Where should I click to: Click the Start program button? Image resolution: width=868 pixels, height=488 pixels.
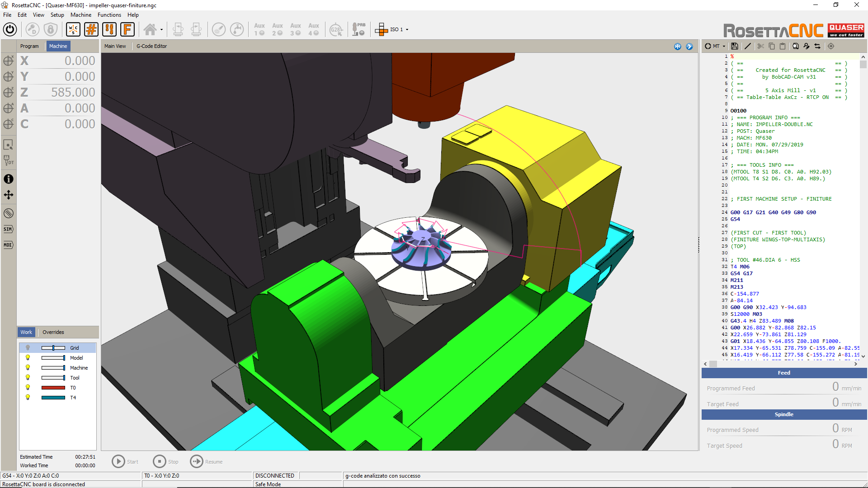[x=125, y=461]
